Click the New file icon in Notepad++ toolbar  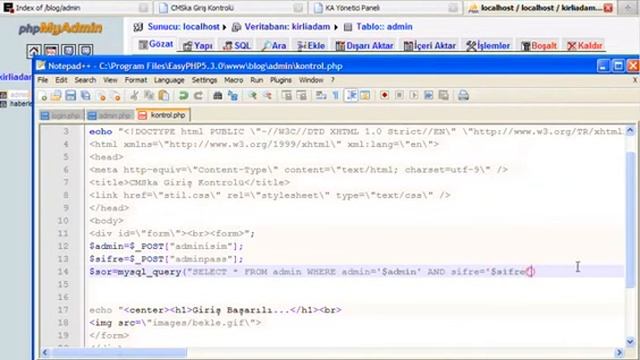[43, 96]
